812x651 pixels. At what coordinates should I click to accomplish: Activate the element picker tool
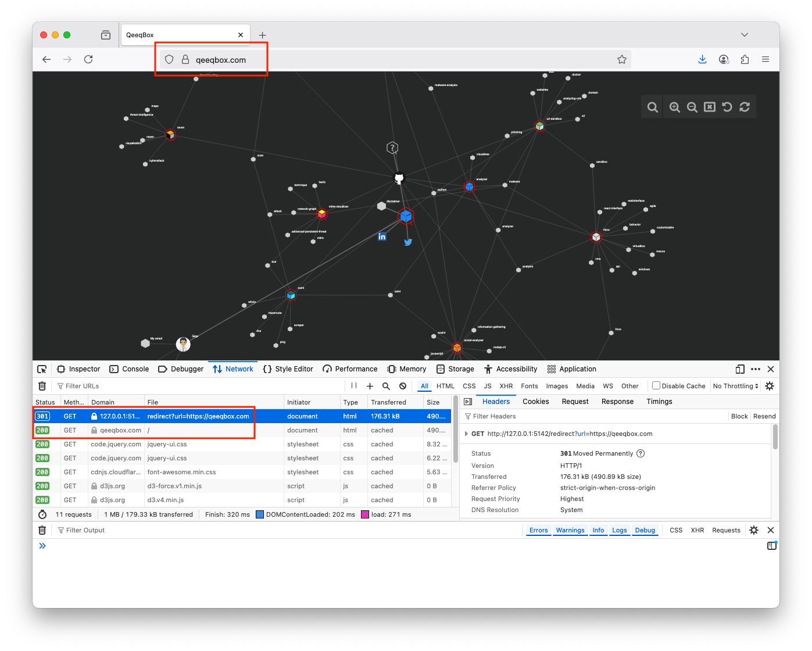click(42, 369)
